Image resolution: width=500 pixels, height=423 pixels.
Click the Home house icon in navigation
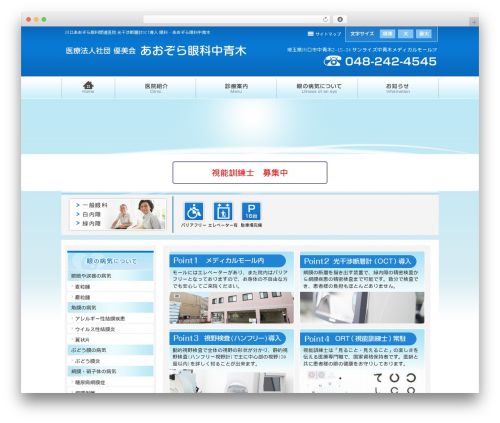pyautogui.click(x=88, y=85)
